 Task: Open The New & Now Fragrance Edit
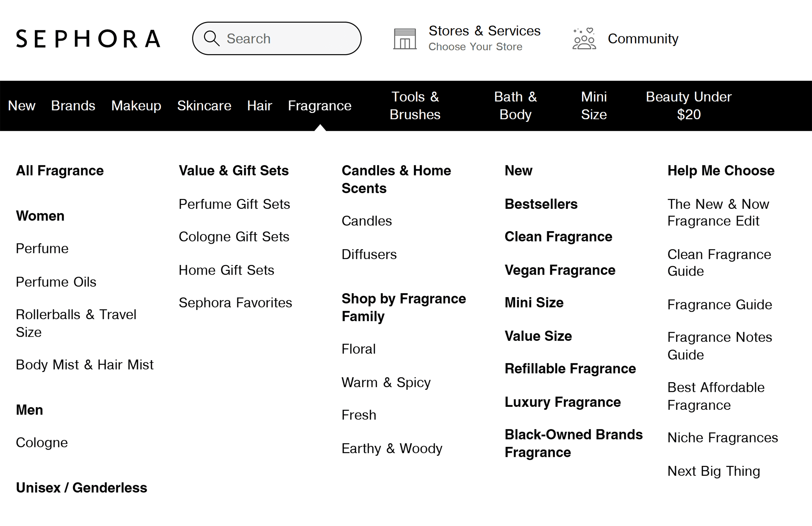tap(718, 213)
